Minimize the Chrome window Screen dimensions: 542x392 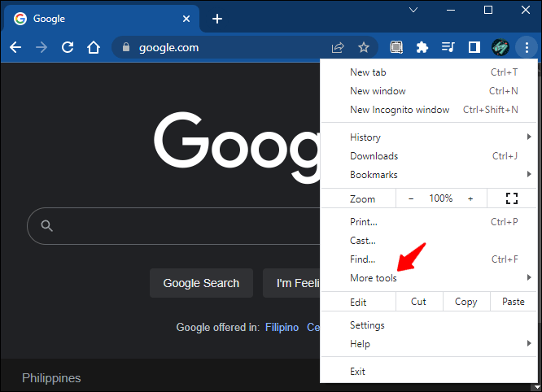(451, 10)
